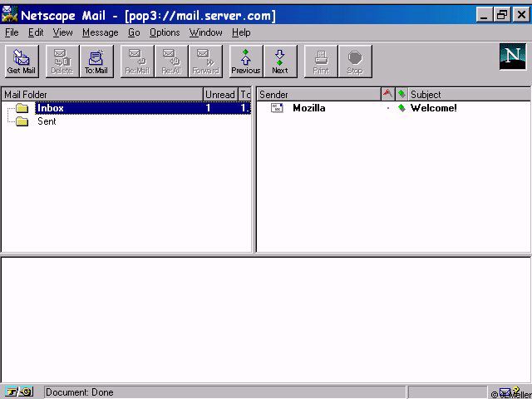The width and height of the screenshot is (532, 399).
Task: Click the Re:All reply button
Action: click(x=171, y=62)
